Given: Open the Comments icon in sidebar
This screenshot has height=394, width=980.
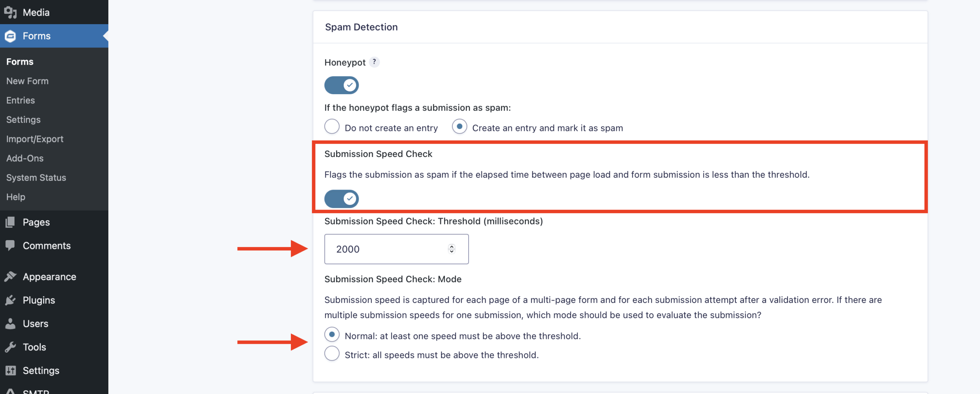Looking at the screenshot, I should click(10, 245).
